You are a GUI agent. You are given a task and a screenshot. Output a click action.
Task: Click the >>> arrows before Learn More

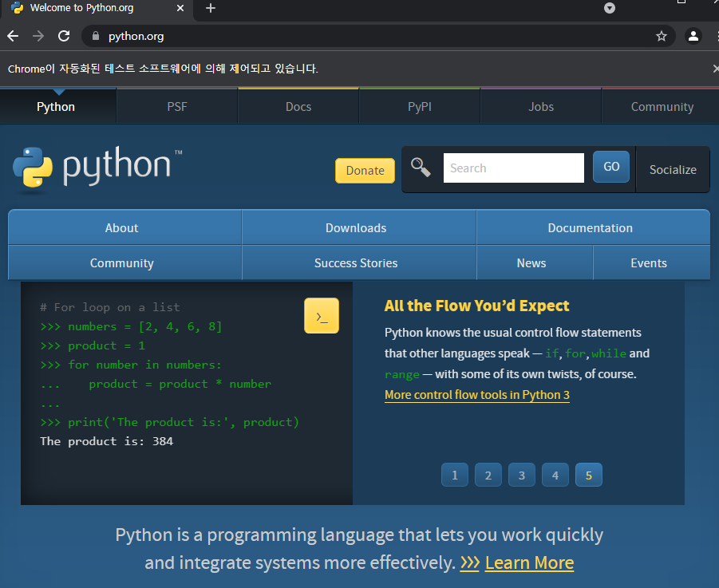click(x=470, y=562)
